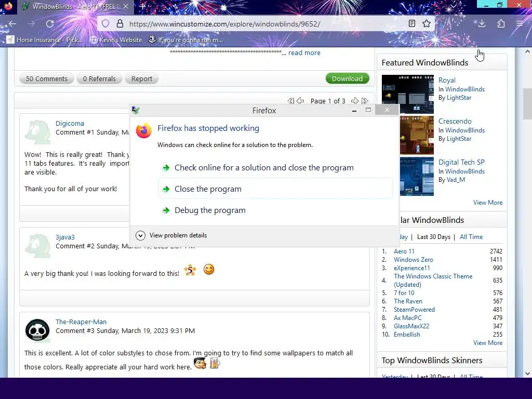
Task: Click the read more link
Action: tap(304, 52)
